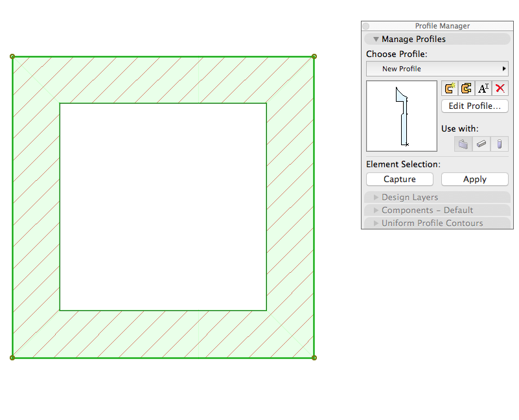Screen dimensions: 519x420
Task: Click the 'Element Selection:' label
Action: point(403,164)
